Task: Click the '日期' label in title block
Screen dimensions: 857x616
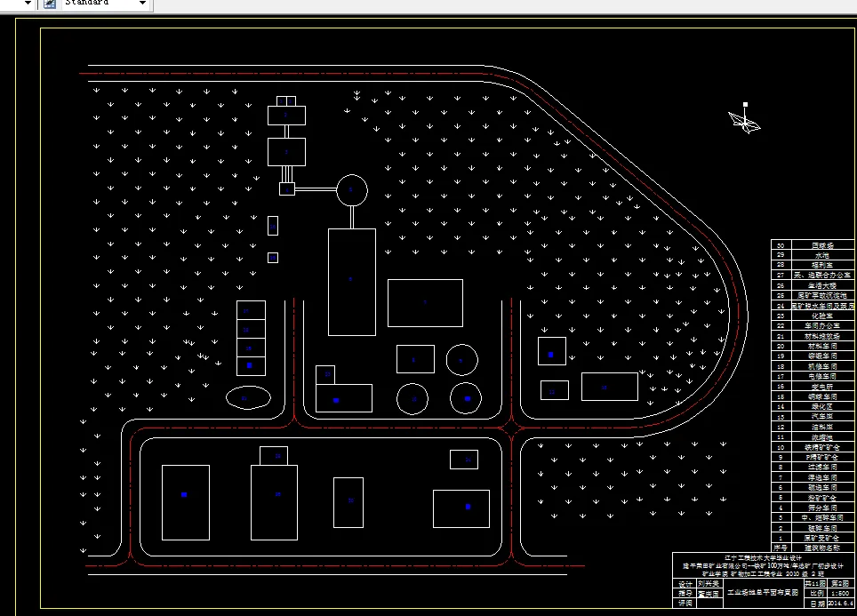Action: point(817,604)
